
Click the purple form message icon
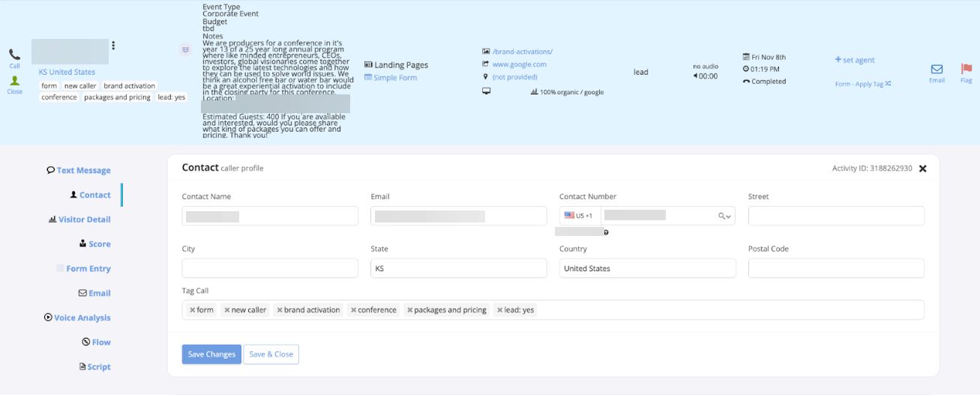click(x=185, y=49)
